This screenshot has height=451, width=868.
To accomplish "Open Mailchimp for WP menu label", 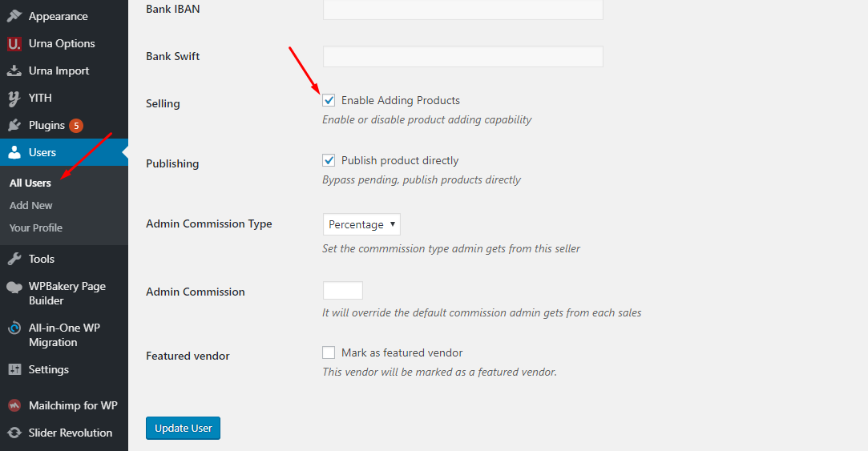I will click(73, 405).
